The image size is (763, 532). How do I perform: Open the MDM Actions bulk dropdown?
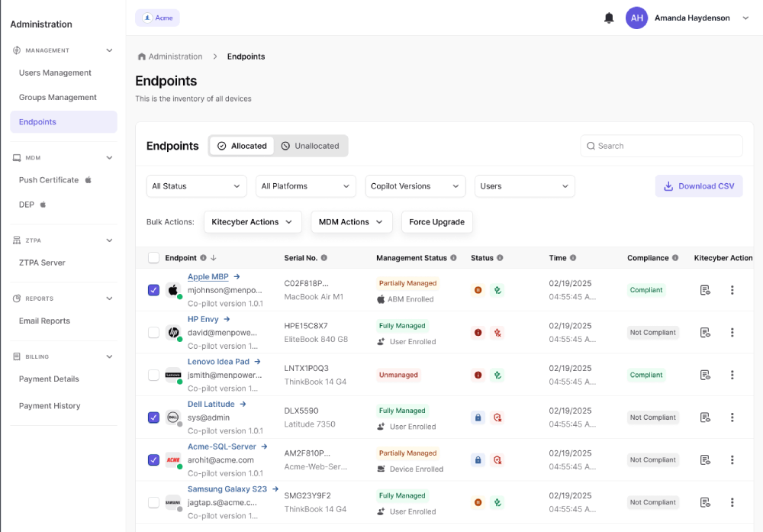point(351,222)
